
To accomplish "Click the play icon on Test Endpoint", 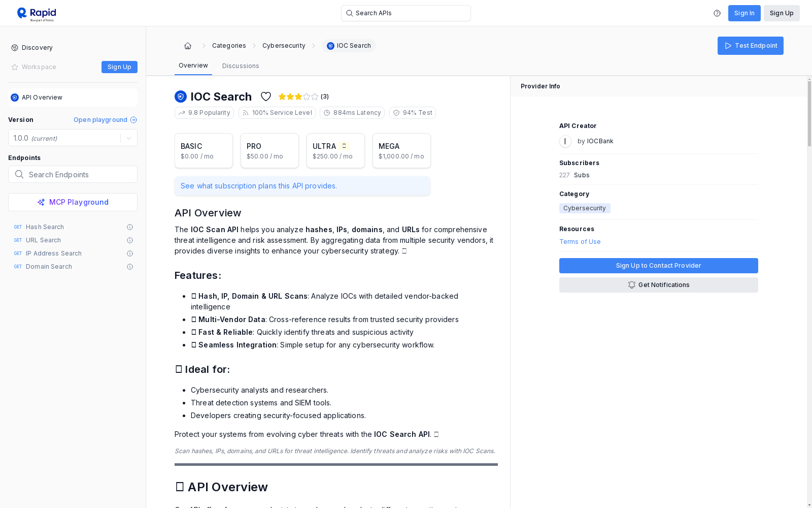I will pos(728,46).
